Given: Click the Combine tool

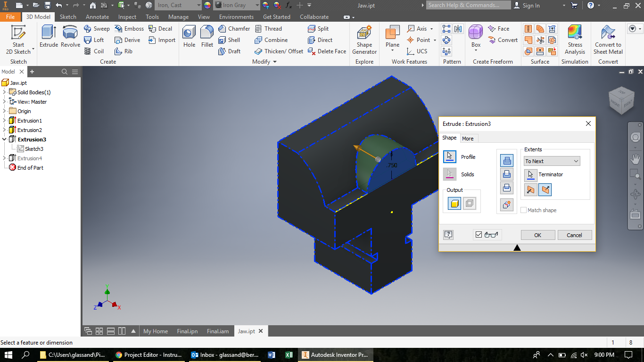Looking at the screenshot, I should pos(271,40).
